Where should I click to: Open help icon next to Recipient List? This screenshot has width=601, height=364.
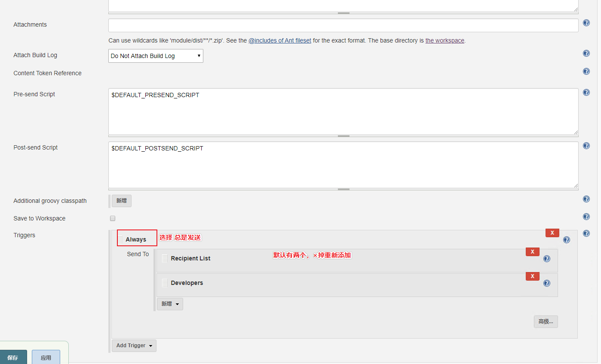(x=546, y=259)
